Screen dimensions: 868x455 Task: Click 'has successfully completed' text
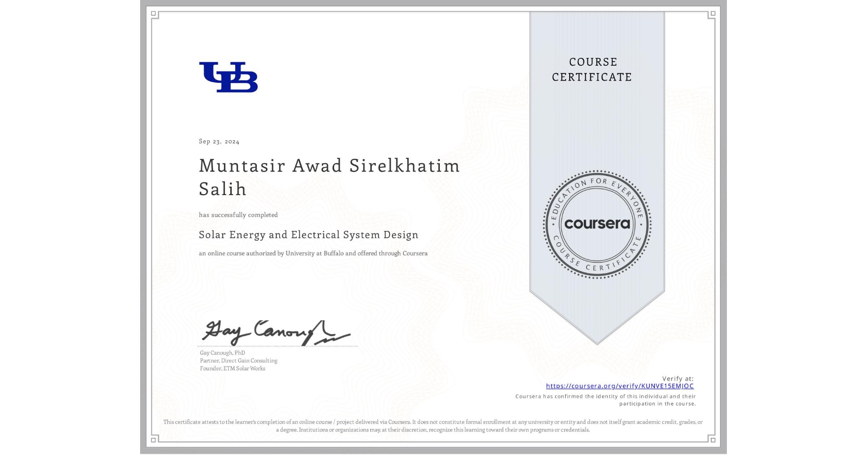tap(238, 215)
